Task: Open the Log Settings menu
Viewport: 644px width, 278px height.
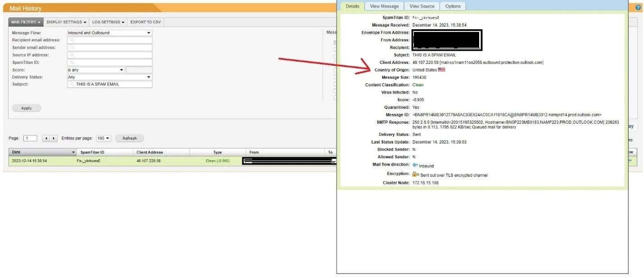Action: (x=108, y=22)
